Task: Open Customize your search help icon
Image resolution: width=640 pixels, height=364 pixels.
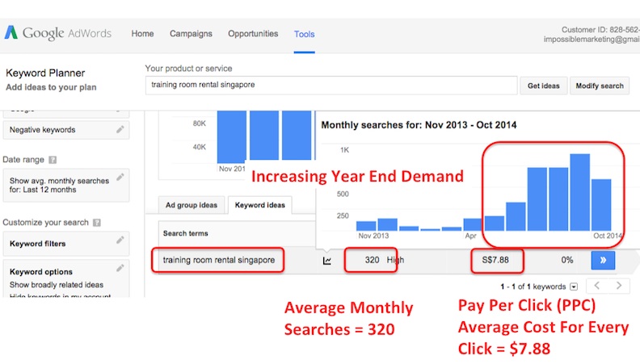Action: pos(97,223)
